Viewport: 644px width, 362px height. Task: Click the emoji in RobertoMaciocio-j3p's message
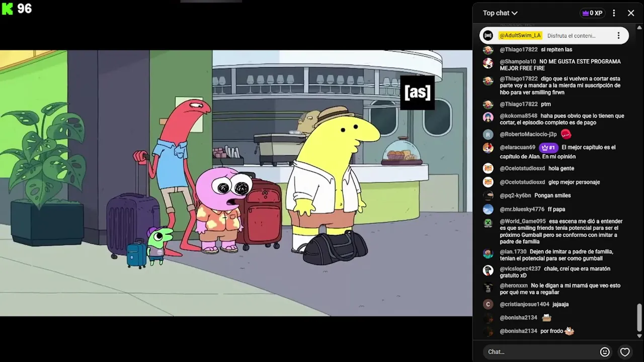566,134
